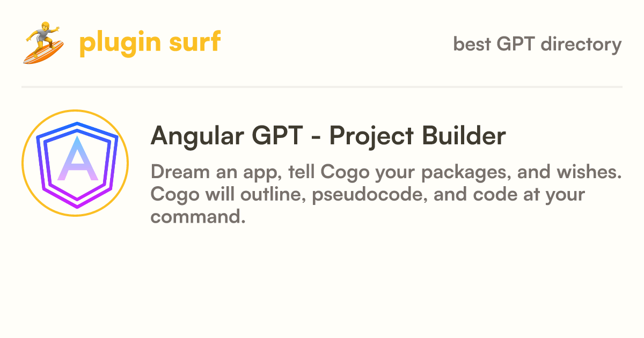The width and height of the screenshot is (644, 338).
Task: Select the letter A inside the shield
Action: [78, 159]
